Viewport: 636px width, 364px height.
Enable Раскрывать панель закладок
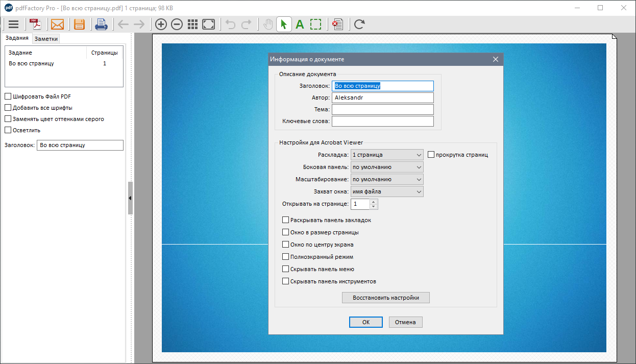285,220
